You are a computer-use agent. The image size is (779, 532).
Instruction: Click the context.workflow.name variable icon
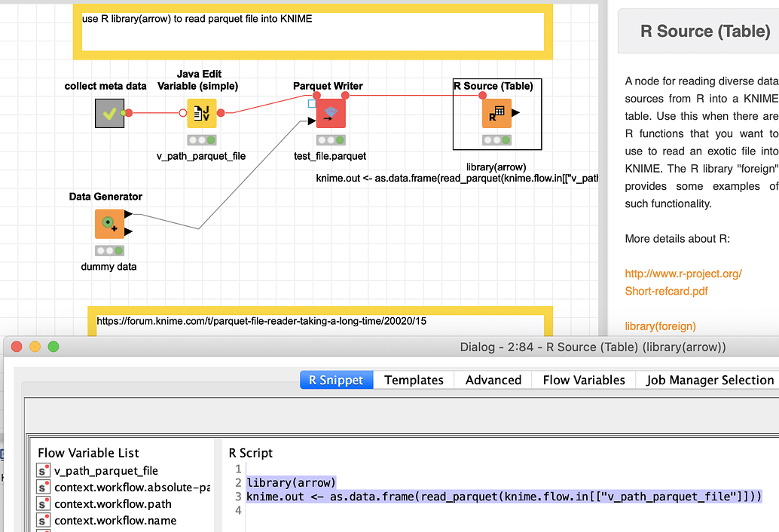point(41,520)
